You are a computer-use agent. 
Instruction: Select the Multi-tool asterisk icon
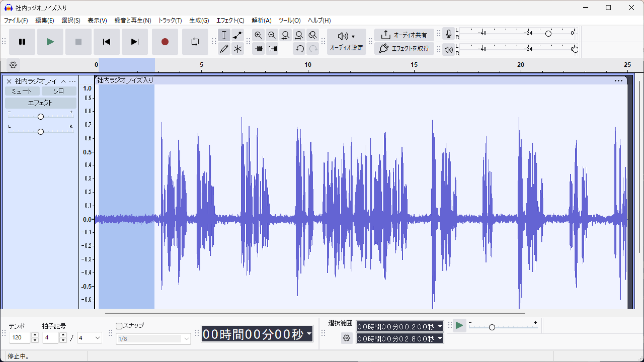238,49
